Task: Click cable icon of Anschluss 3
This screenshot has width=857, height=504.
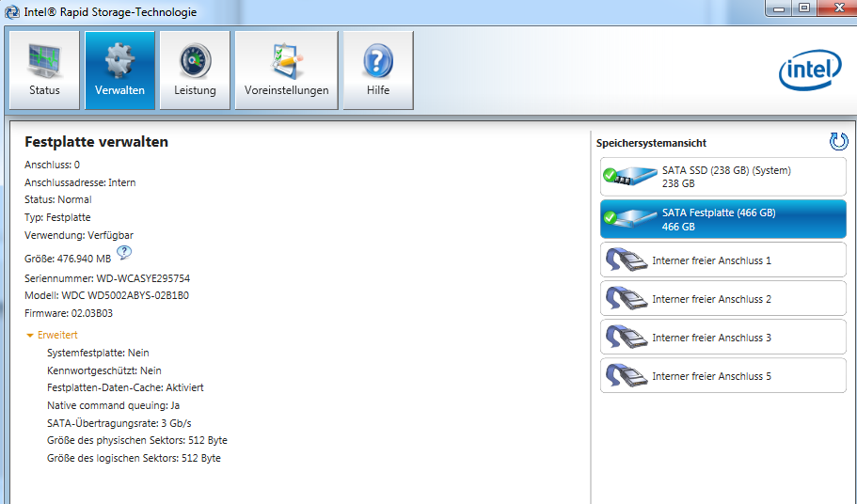Action: (627, 337)
